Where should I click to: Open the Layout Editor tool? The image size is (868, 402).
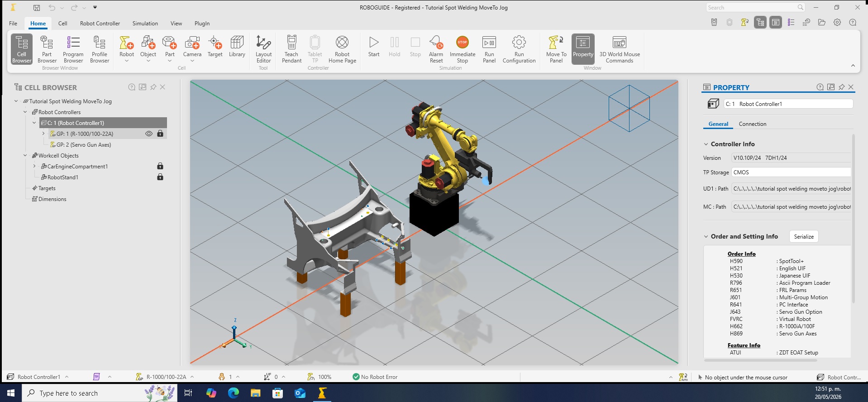[x=263, y=49]
